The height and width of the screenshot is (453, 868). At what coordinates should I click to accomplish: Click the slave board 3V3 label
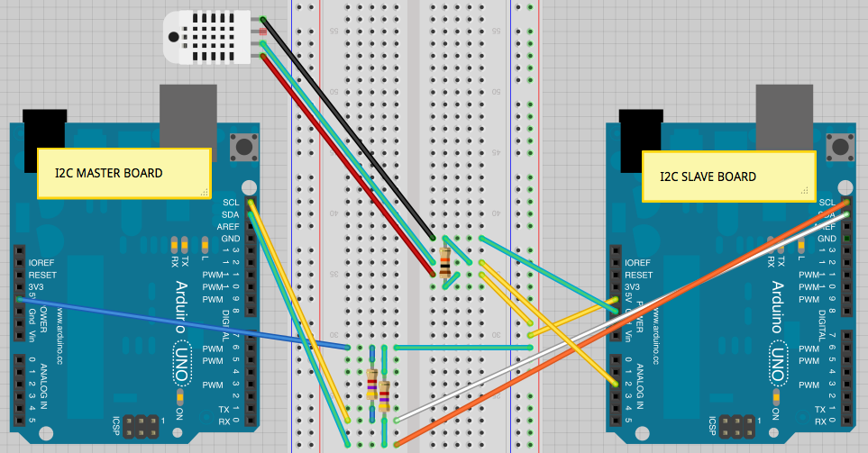click(632, 287)
